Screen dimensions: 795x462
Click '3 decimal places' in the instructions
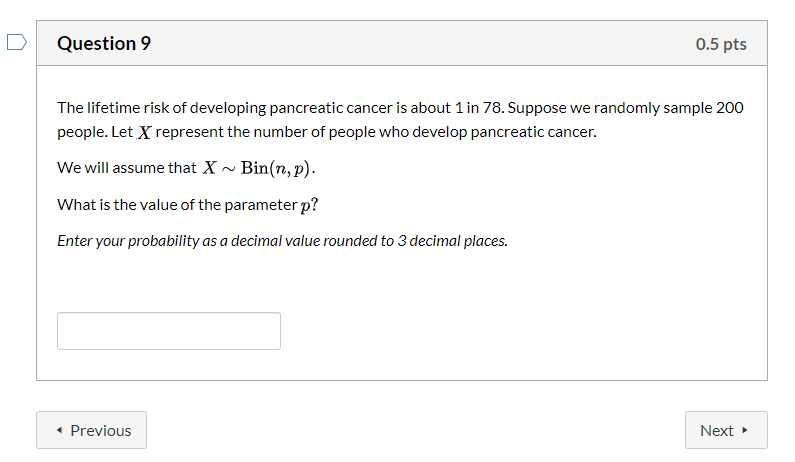452,241
